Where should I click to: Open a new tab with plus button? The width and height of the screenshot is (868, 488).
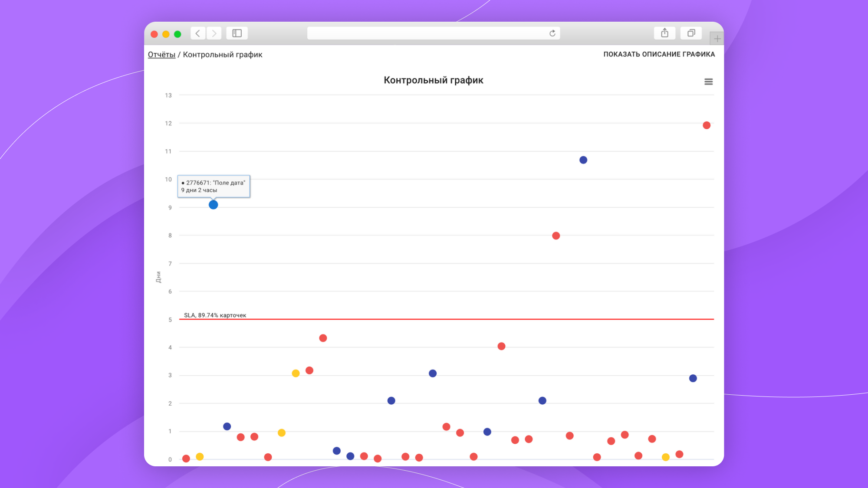pos(717,39)
